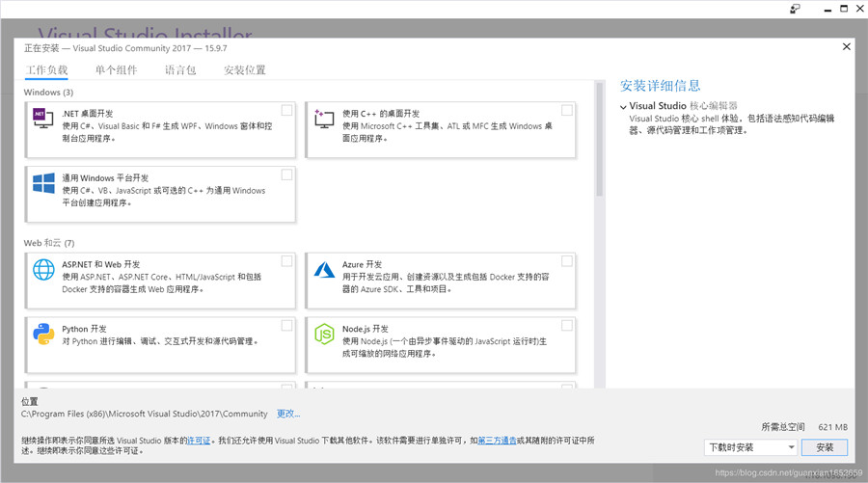The width and height of the screenshot is (868, 483).
Task: Select the .NET 桌面开发 workload title
Action: point(88,114)
